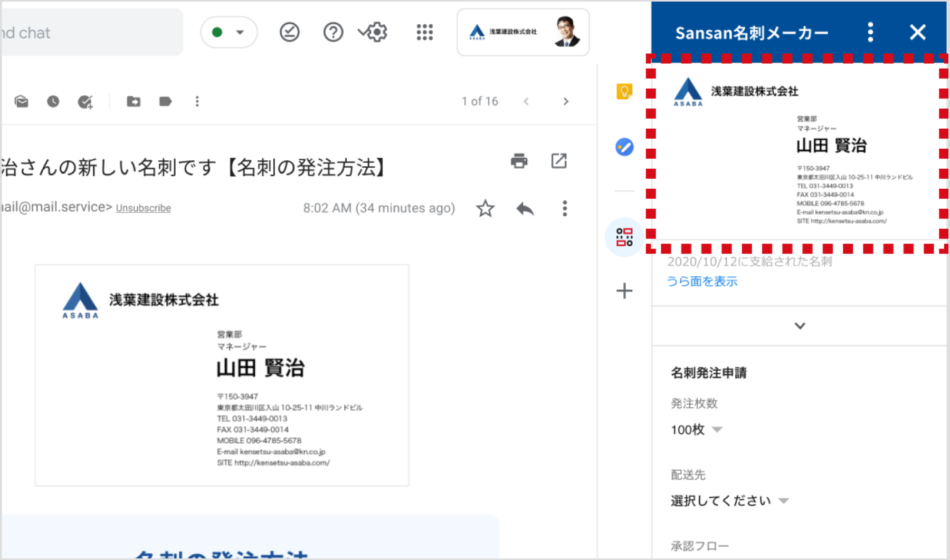950x560 pixels.
Task: Open the 100枚 order quantity dropdown
Action: (x=697, y=430)
